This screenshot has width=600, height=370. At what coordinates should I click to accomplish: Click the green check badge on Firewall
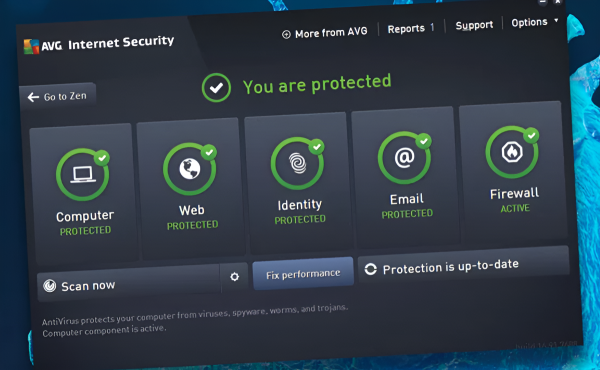[x=531, y=135]
